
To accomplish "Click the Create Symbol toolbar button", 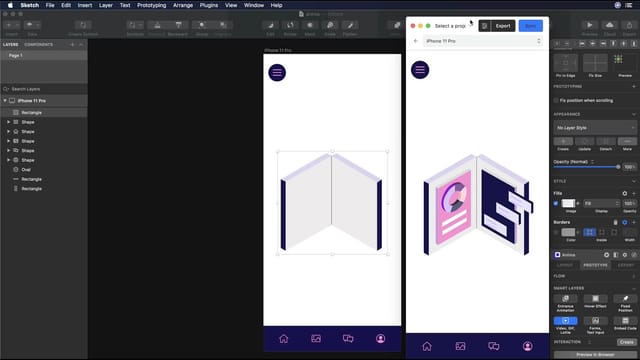I will (x=83, y=25).
